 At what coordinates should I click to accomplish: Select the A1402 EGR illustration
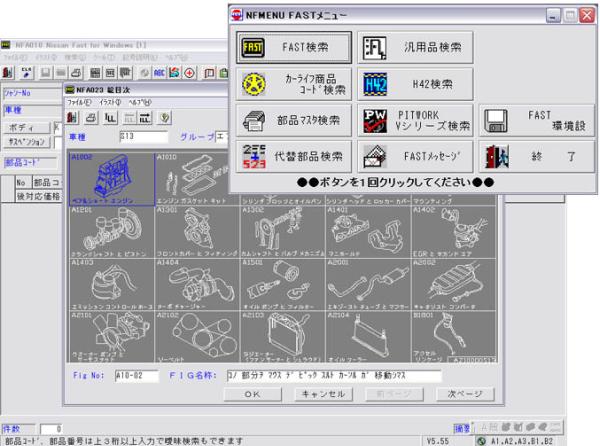[x=454, y=232]
